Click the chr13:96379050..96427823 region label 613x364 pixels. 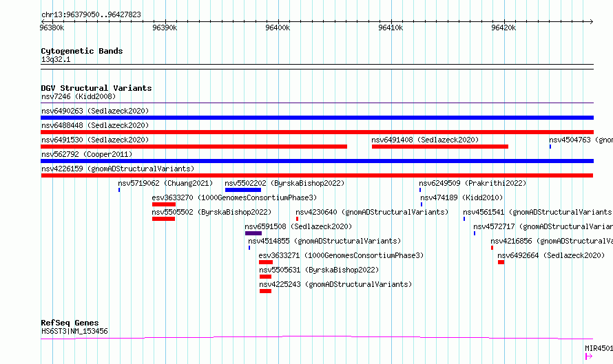91,14
